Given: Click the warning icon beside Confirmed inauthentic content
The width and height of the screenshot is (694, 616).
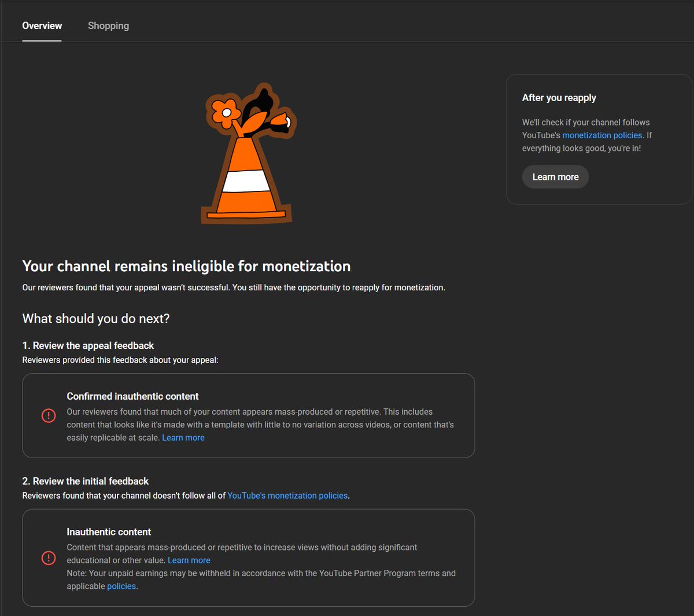Looking at the screenshot, I should point(49,415).
